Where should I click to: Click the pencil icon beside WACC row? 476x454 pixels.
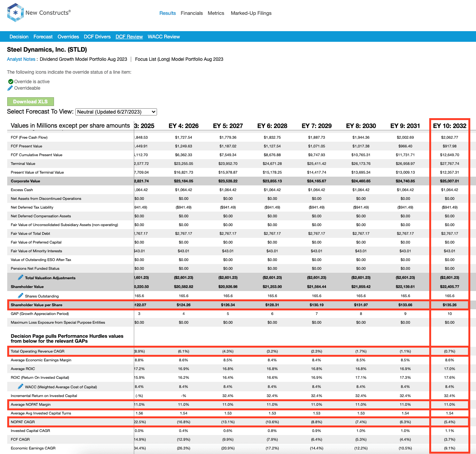pos(21,386)
